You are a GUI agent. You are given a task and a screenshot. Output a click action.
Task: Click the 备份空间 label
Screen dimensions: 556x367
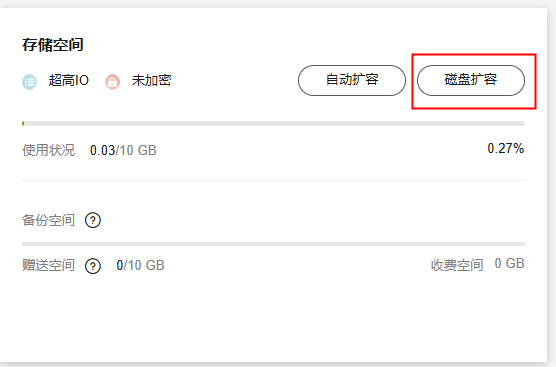pos(49,220)
